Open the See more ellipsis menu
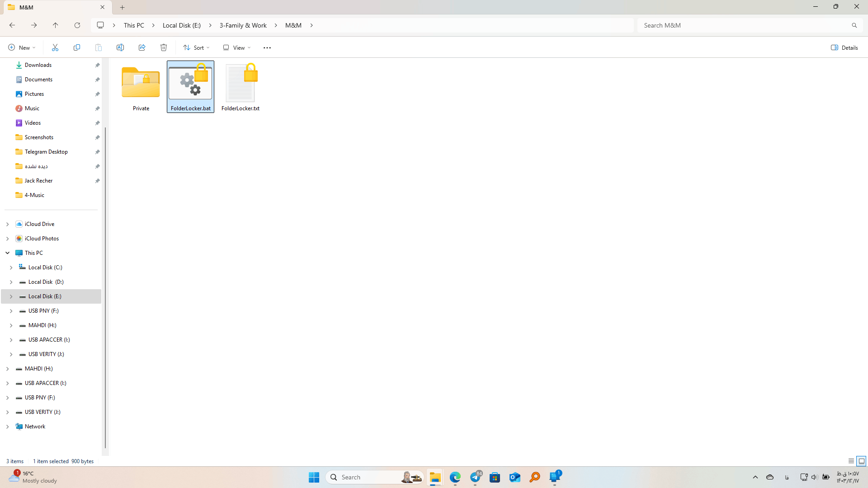This screenshot has height=488, width=868. point(267,47)
